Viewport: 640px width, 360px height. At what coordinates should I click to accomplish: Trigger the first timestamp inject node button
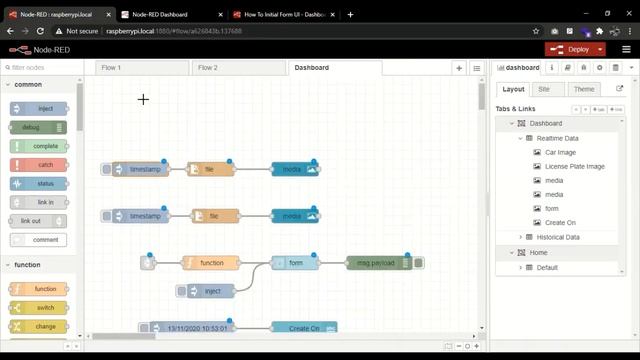coord(107,169)
